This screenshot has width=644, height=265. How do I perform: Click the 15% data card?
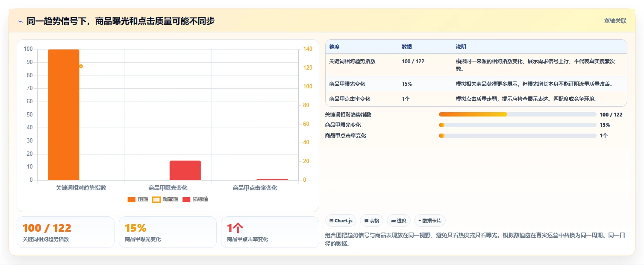tap(168, 232)
